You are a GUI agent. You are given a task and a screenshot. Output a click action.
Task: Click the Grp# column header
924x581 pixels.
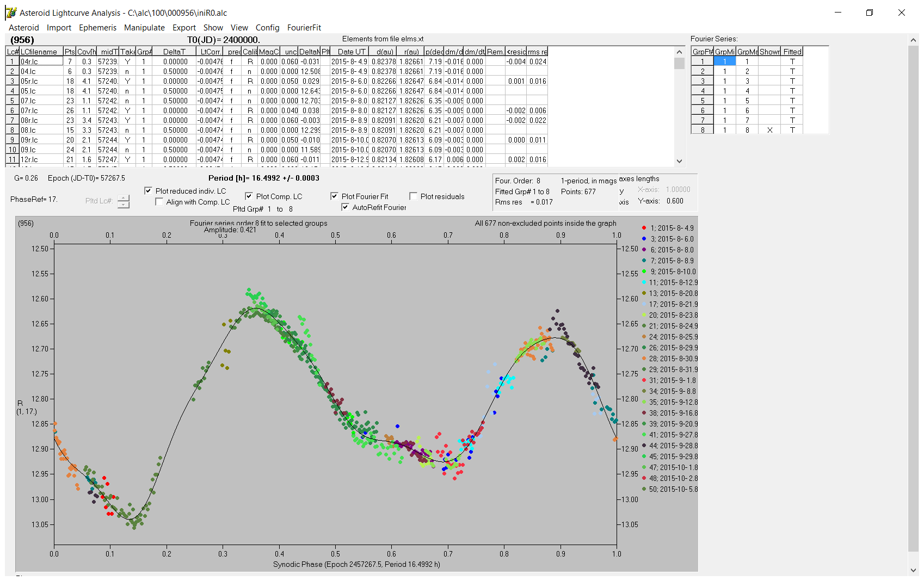[144, 52]
